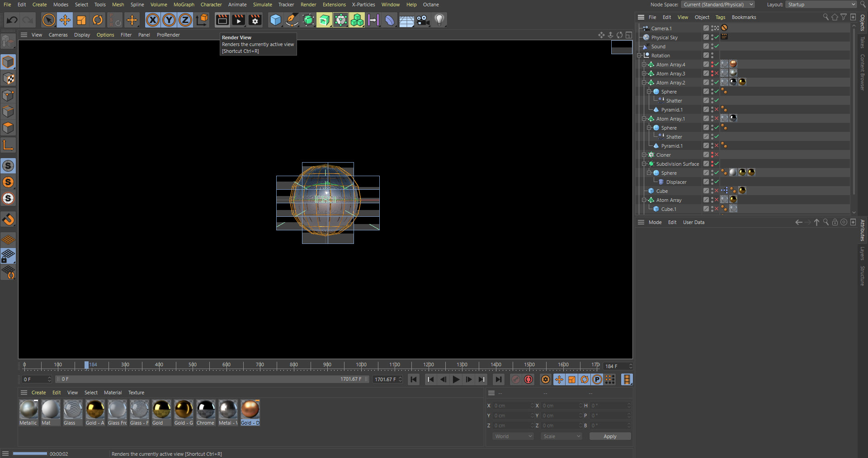This screenshot has width=868, height=458.
Task: Click the Camera object icon
Action: pyautogui.click(x=423, y=20)
